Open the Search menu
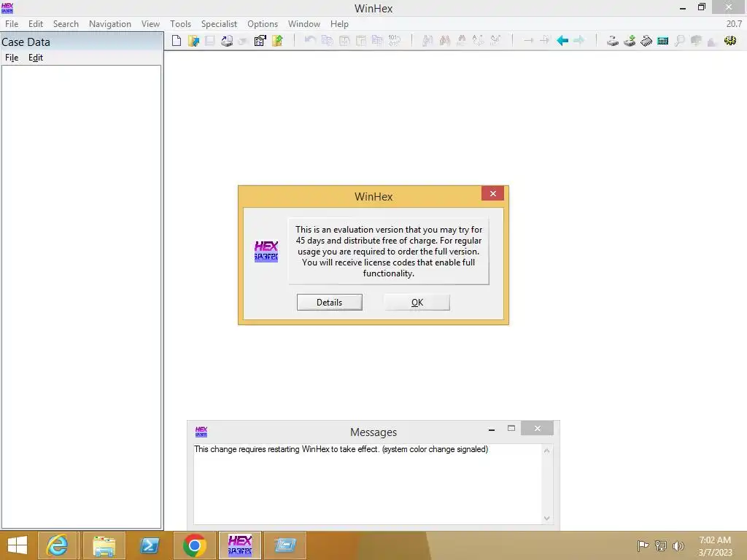This screenshot has width=747, height=560. tap(66, 24)
